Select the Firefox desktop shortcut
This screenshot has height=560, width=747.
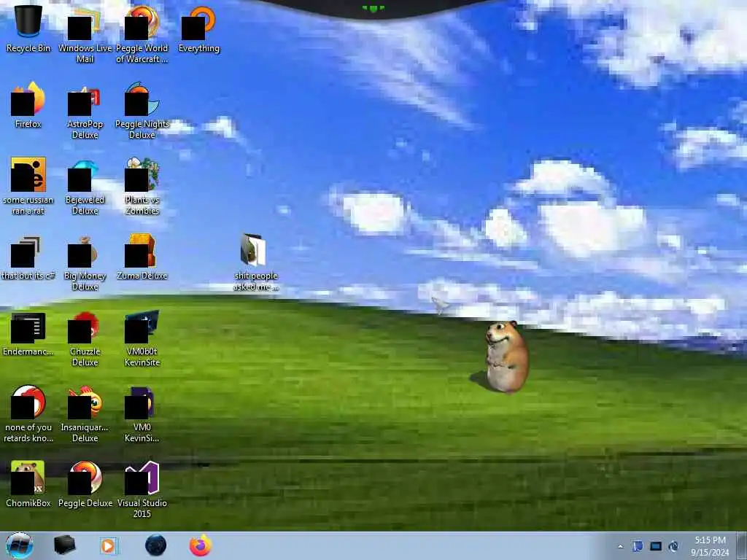click(28, 105)
